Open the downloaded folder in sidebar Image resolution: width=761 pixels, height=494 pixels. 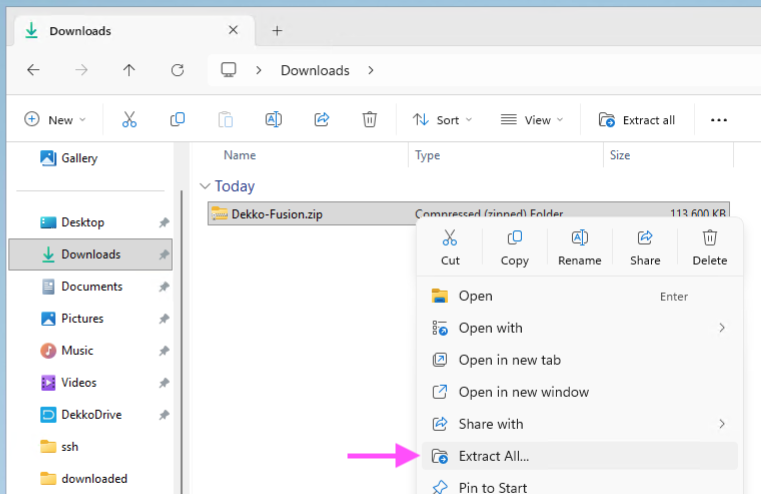click(90, 478)
